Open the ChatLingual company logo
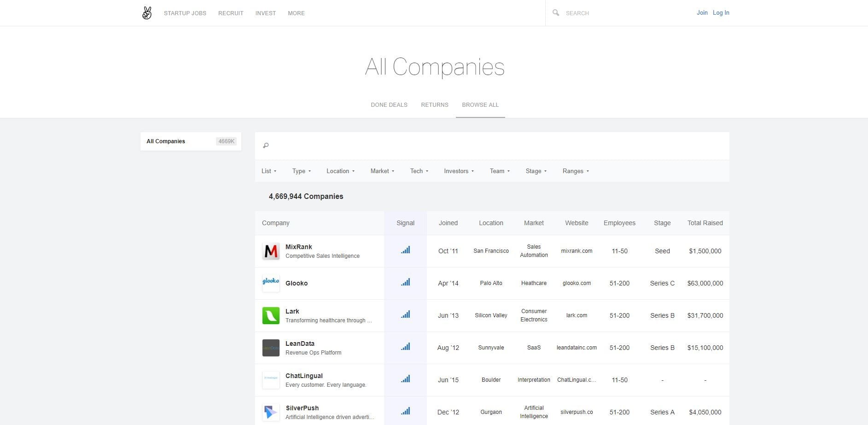This screenshot has width=868, height=425. pos(271,380)
